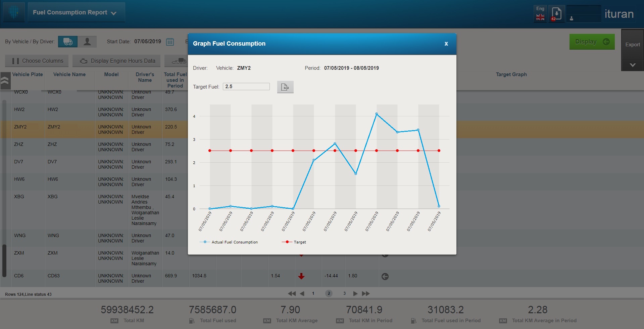Screen dimensions: 644x329
Task: Edit the Target Fuel value field
Action: point(246,87)
